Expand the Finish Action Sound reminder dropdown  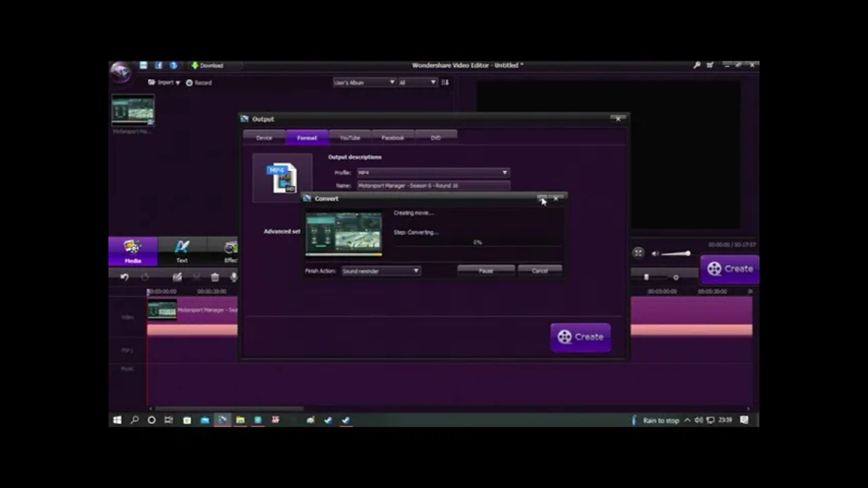click(380, 271)
